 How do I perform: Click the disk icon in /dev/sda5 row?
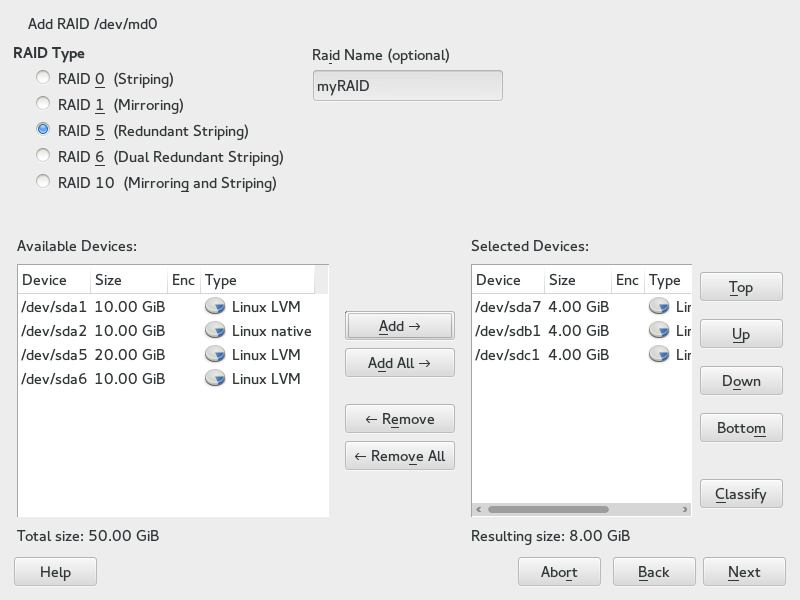pyautogui.click(x=214, y=354)
